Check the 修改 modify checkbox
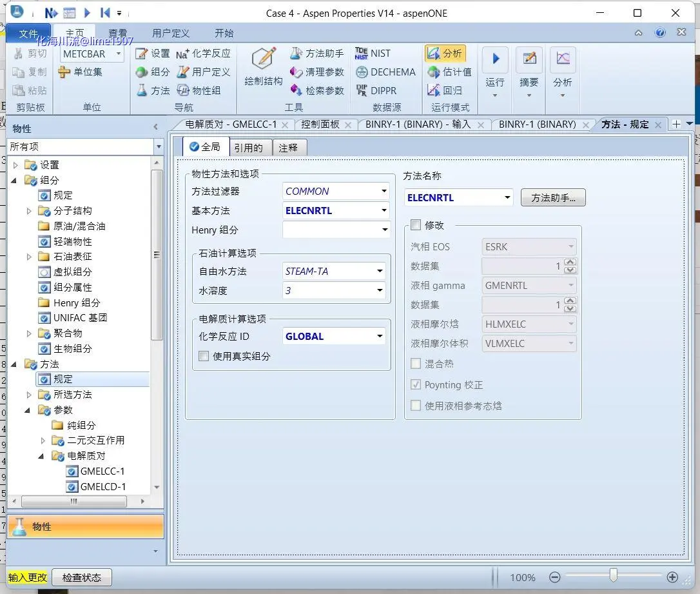This screenshot has width=700, height=594. pos(416,224)
